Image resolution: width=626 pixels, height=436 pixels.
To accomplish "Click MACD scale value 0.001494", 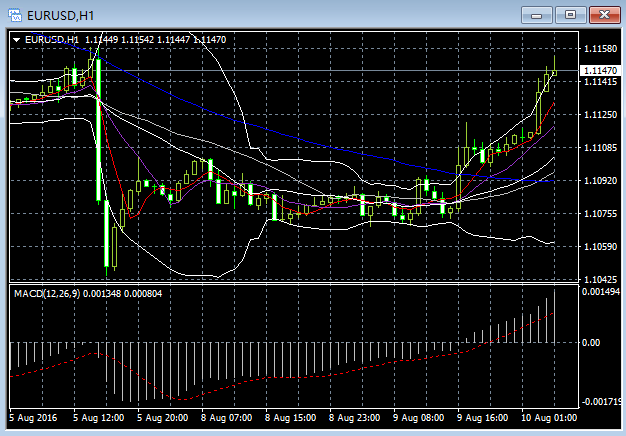I will (x=601, y=292).
